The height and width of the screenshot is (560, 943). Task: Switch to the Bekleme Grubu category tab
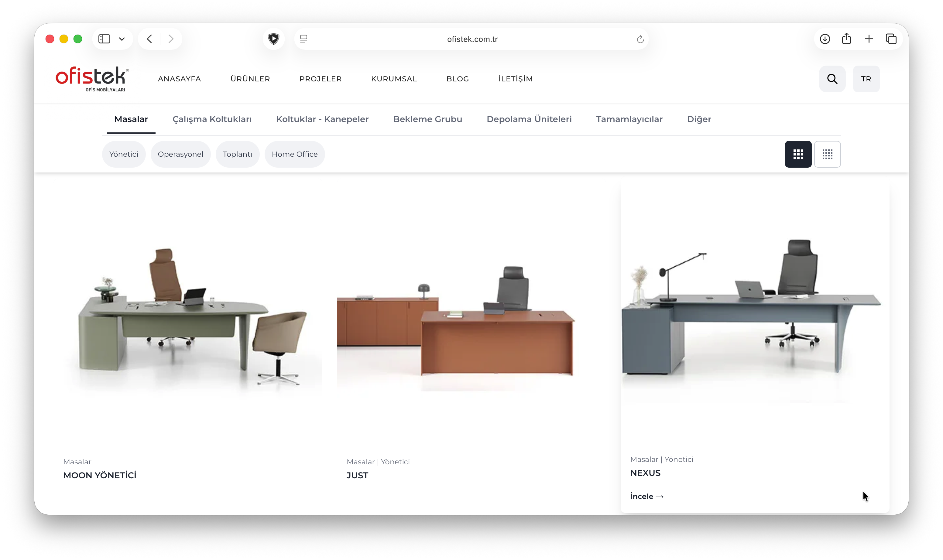coord(427,119)
